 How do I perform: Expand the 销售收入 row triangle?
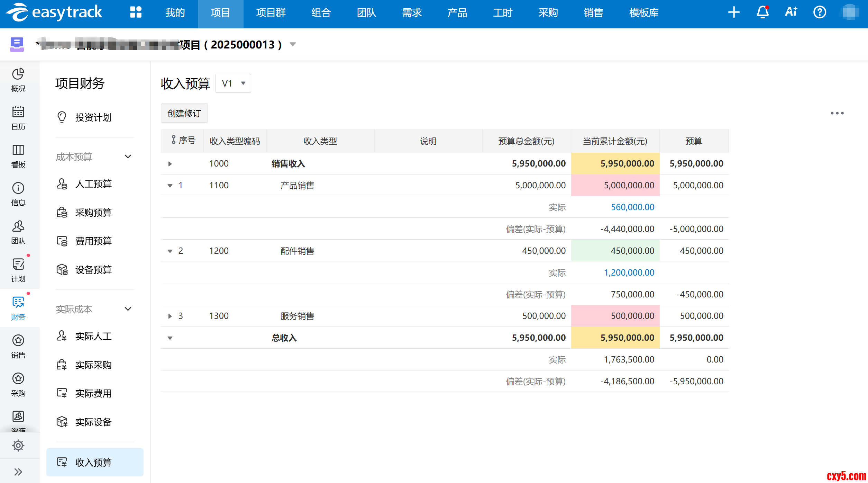point(170,164)
